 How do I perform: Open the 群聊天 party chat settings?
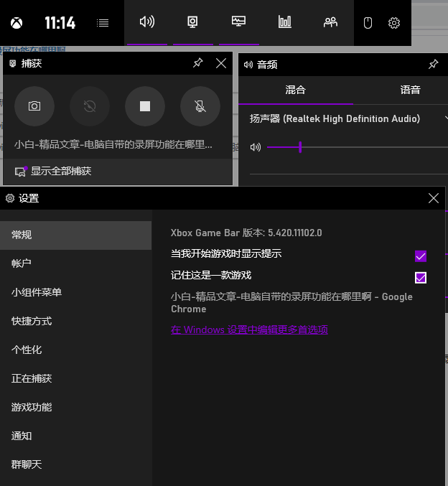tap(75, 464)
